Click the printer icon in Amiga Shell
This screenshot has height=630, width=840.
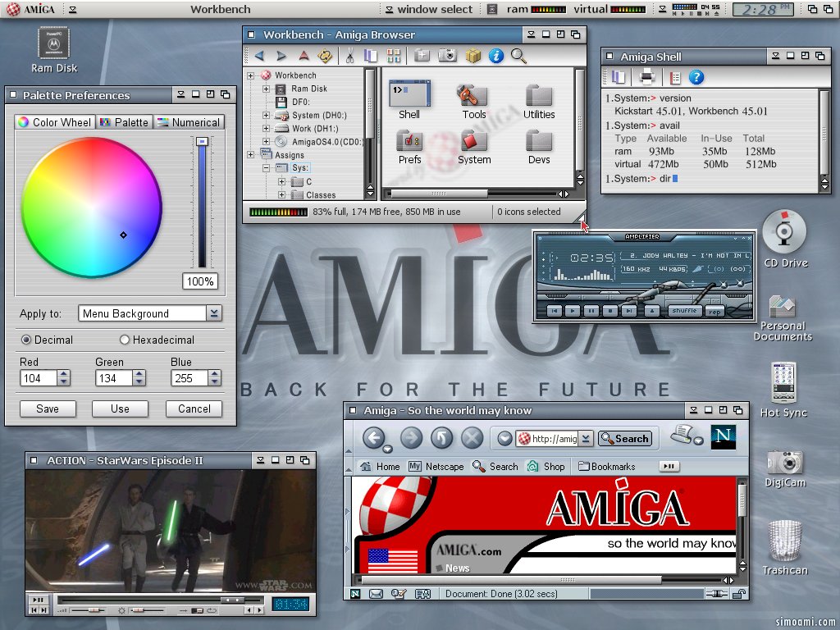[x=647, y=77]
